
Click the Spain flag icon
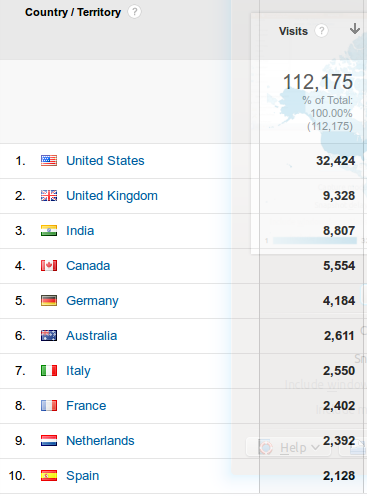(49, 476)
